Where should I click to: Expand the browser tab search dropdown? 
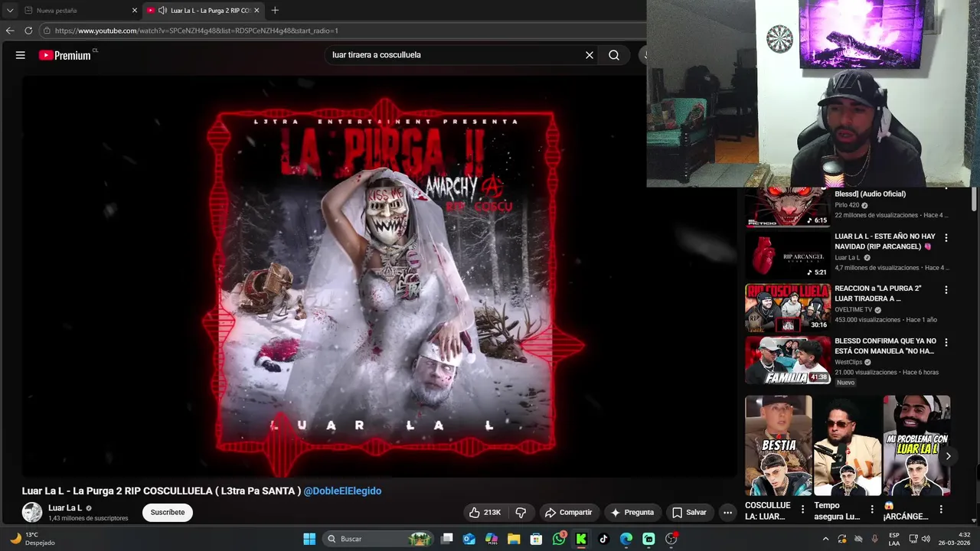point(10,11)
